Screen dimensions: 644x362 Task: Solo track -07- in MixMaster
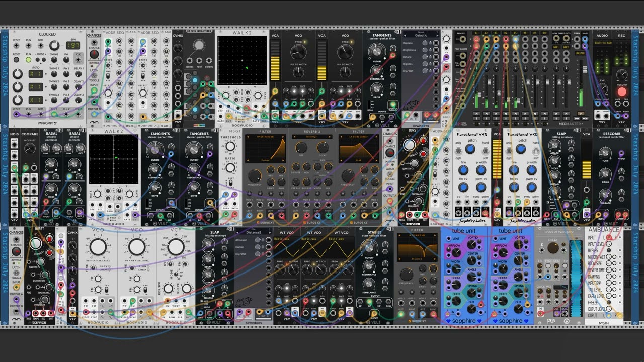(x=535, y=119)
